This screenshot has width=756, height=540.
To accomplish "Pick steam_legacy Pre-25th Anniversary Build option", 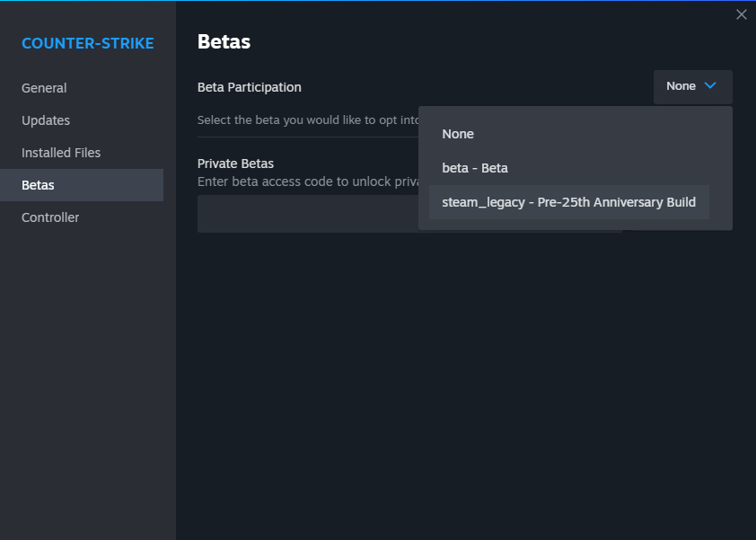I will click(568, 202).
